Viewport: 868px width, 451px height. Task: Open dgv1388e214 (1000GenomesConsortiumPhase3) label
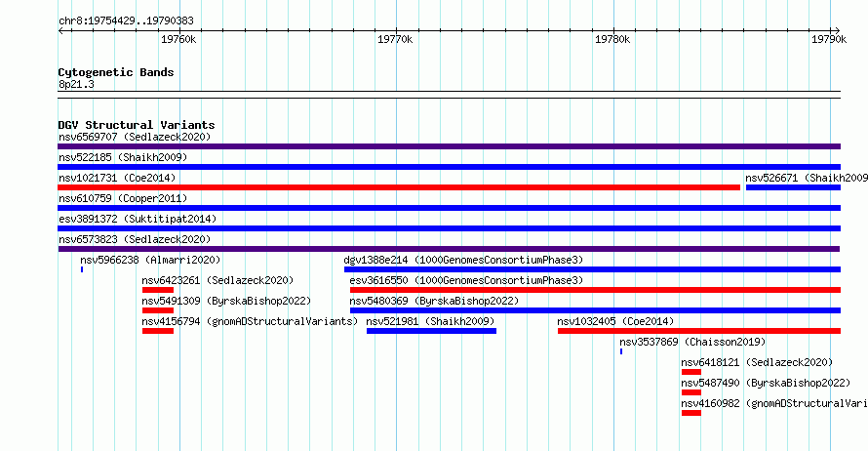[x=463, y=260]
